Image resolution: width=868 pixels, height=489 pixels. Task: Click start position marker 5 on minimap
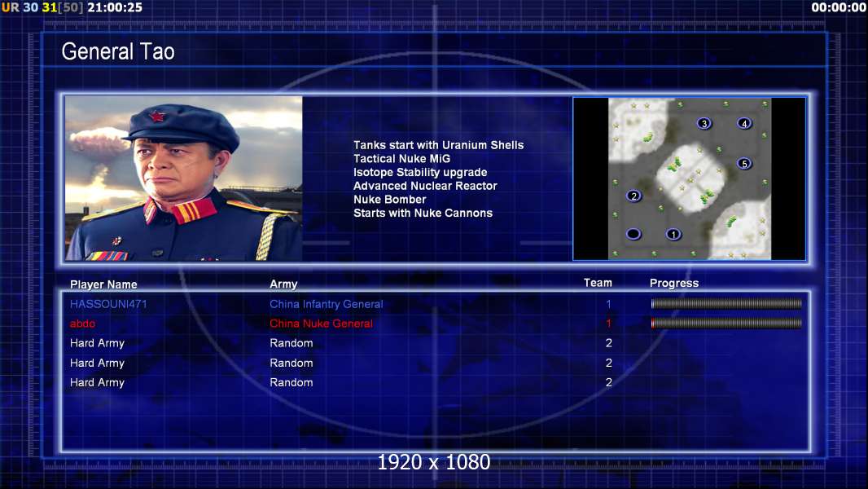pos(744,163)
